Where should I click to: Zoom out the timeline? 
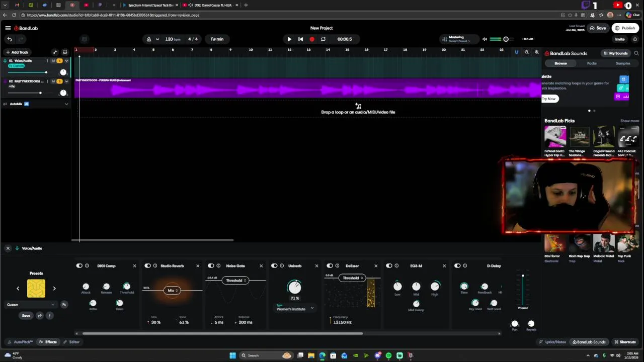pyautogui.click(x=527, y=52)
